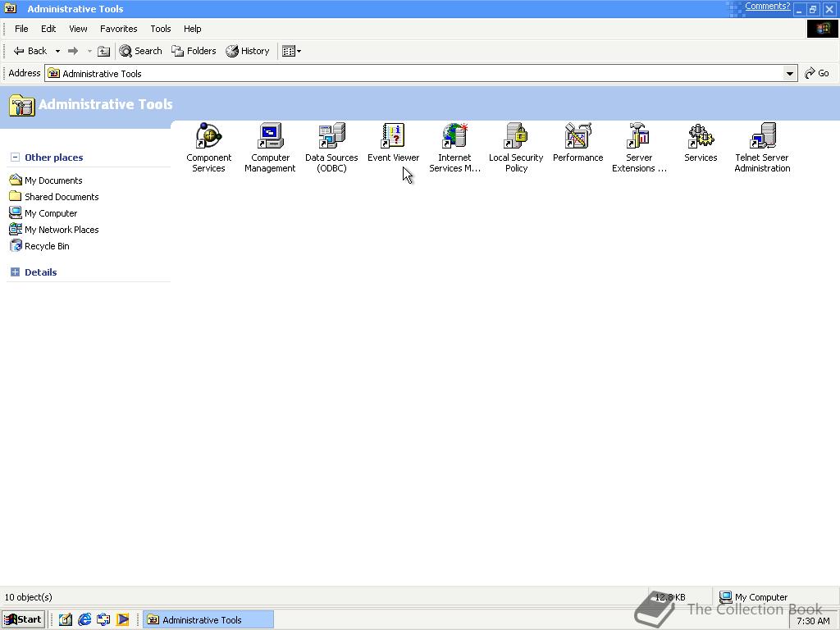
Task: Click the title bar folder icon
Action: 10,8
